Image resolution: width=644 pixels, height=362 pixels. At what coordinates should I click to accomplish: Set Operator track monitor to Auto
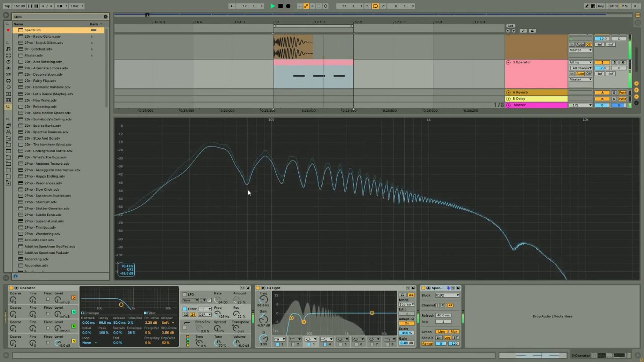tap(580, 74)
